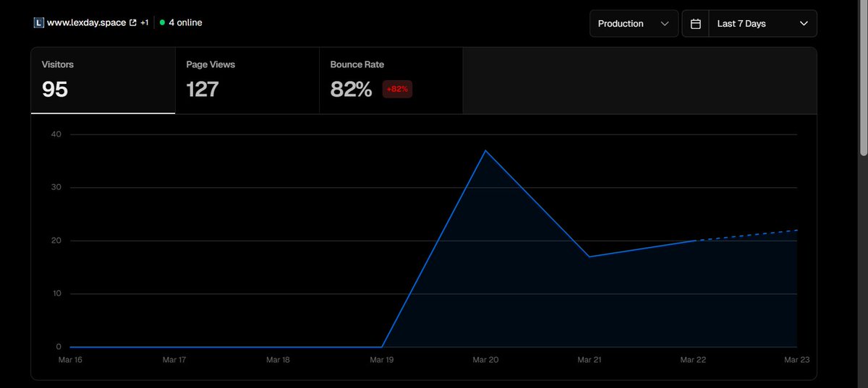Open the Production environment dropdown
Viewport: 868px width, 388px height.
634,24
